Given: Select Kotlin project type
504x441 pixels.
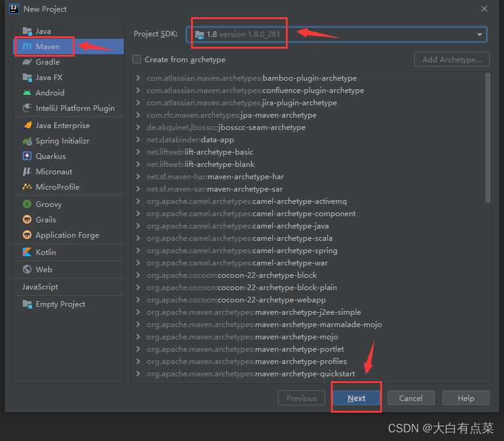Looking at the screenshot, I should click(x=68, y=252).
